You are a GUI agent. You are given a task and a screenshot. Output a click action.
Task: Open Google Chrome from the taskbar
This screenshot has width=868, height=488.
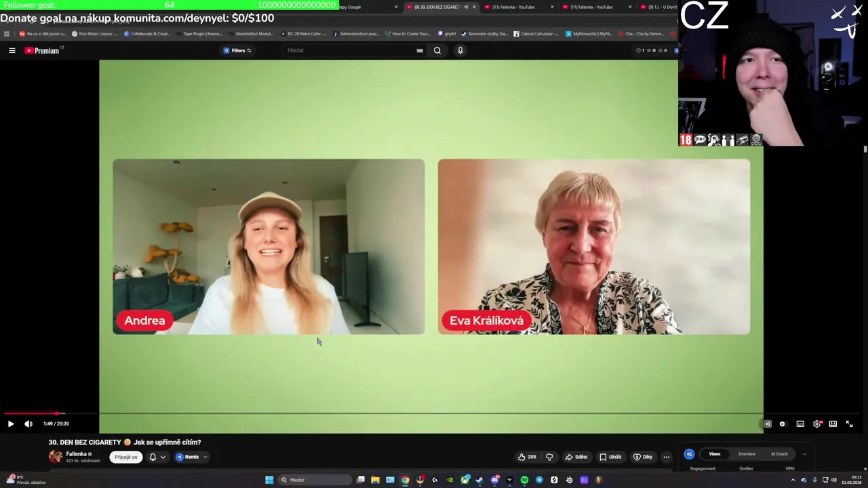(405, 480)
